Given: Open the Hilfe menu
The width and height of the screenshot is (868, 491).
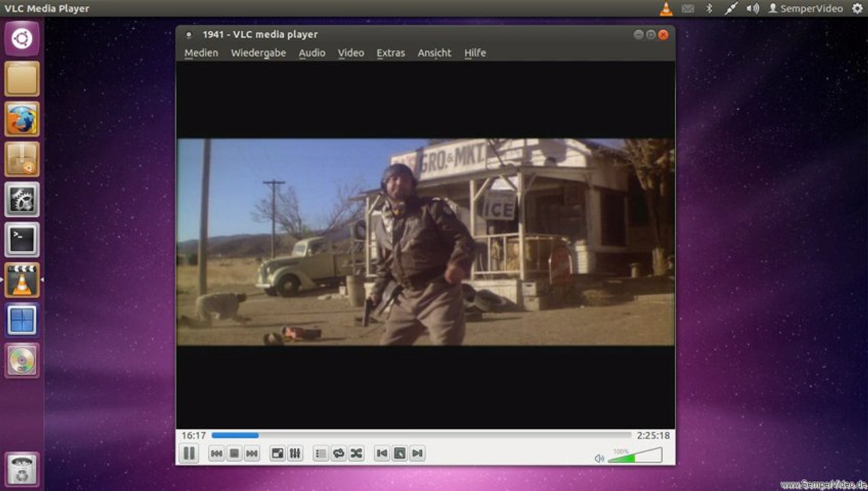Looking at the screenshot, I should pyautogui.click(x=475, y=53).
